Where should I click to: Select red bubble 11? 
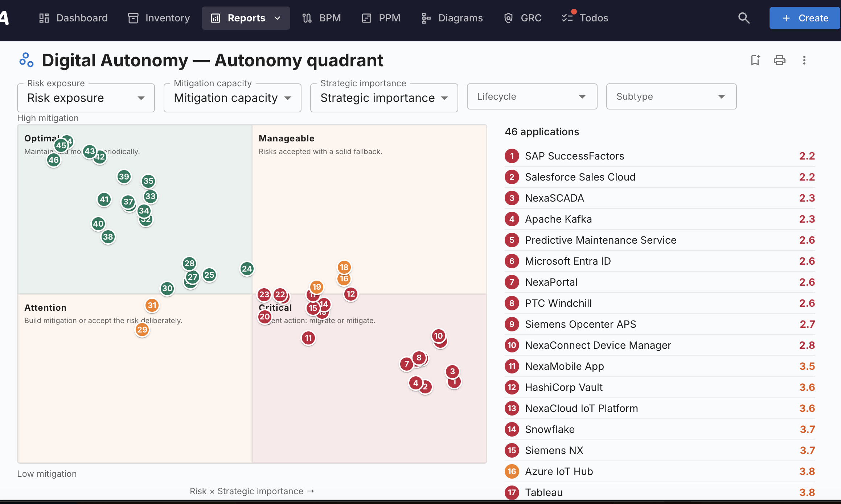309,338
